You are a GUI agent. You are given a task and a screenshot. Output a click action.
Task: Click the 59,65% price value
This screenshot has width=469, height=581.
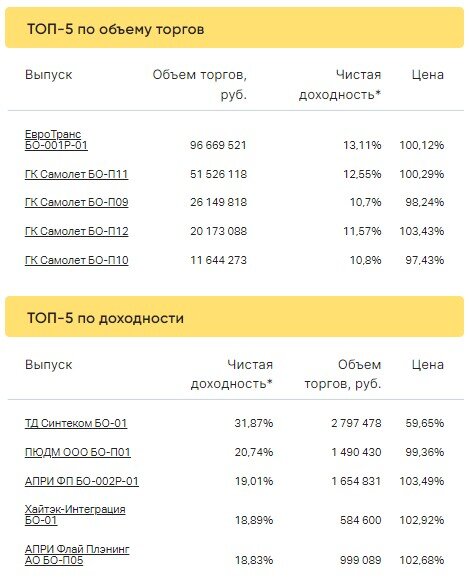pyautogui.click(x=425, y=423)
